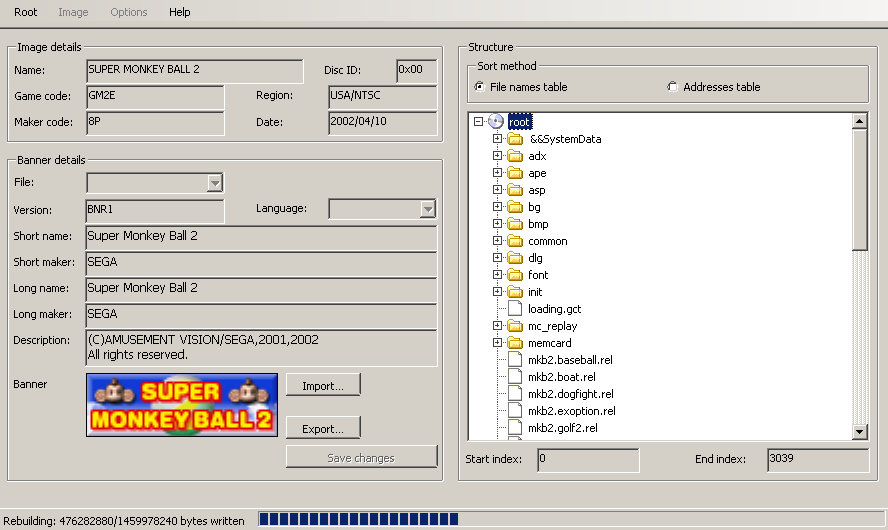Collapse the root tree node
The image size is (888, 530).
pos(479,122)
